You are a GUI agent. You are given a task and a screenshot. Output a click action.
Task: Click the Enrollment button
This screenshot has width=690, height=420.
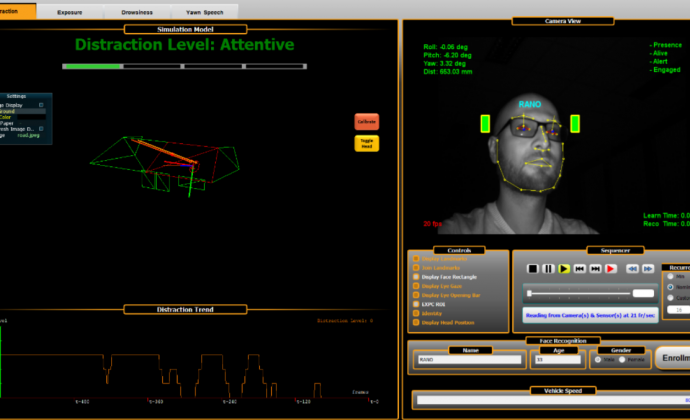point(673,358)
